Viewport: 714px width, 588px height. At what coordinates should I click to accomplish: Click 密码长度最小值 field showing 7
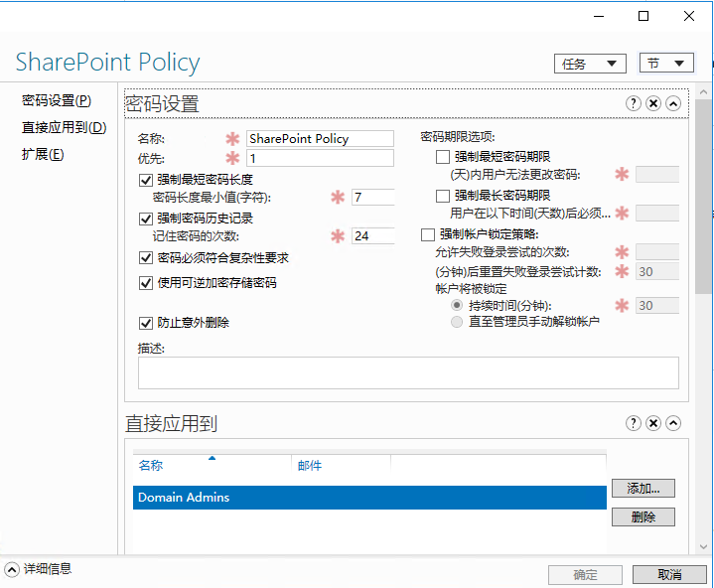[x=373, y=198]
